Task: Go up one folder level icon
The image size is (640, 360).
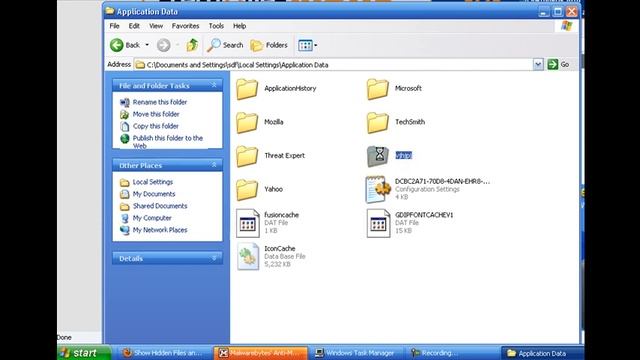Action: click(192, 45)
